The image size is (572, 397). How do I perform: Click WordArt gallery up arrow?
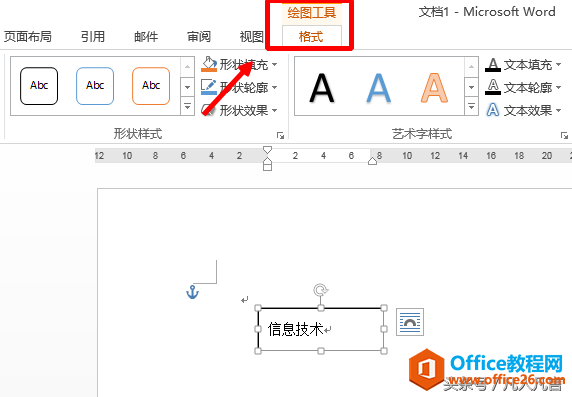click(x=471, y=67)
